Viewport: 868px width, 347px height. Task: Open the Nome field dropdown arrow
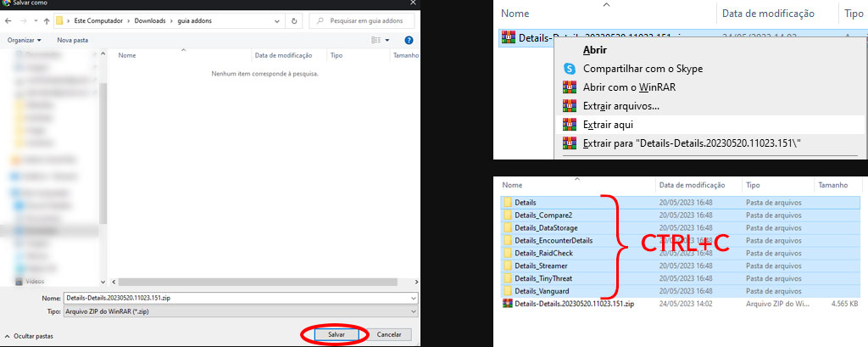click(x=414, y=299)
